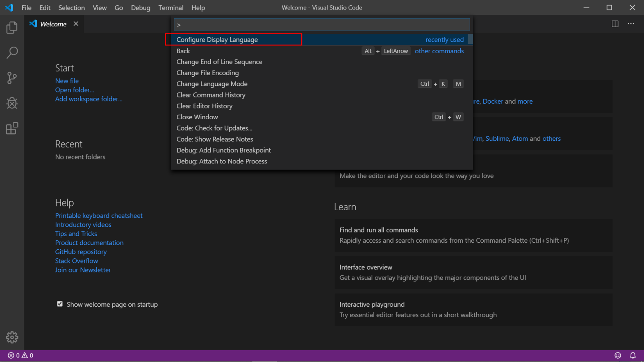
Task: Open the Debug view bug icon
Action: [12, 103]
